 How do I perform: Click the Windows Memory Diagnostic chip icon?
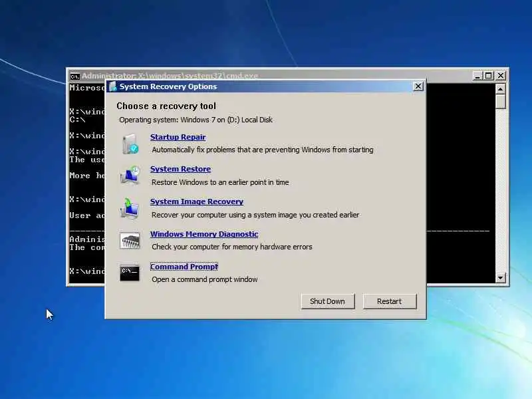pyautogui.click(x=130, y=241)
